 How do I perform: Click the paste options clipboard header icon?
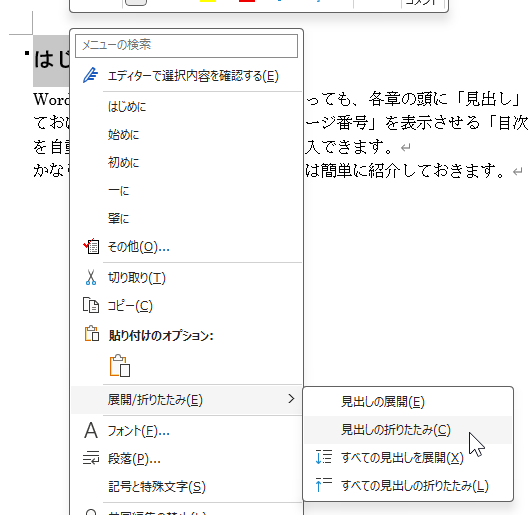(92, 333)
